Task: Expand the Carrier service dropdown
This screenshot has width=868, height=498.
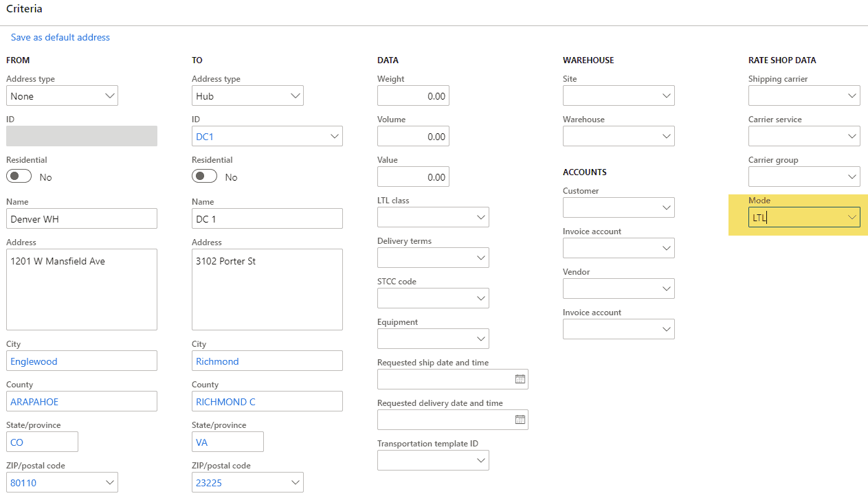Action: click(852, 137)
